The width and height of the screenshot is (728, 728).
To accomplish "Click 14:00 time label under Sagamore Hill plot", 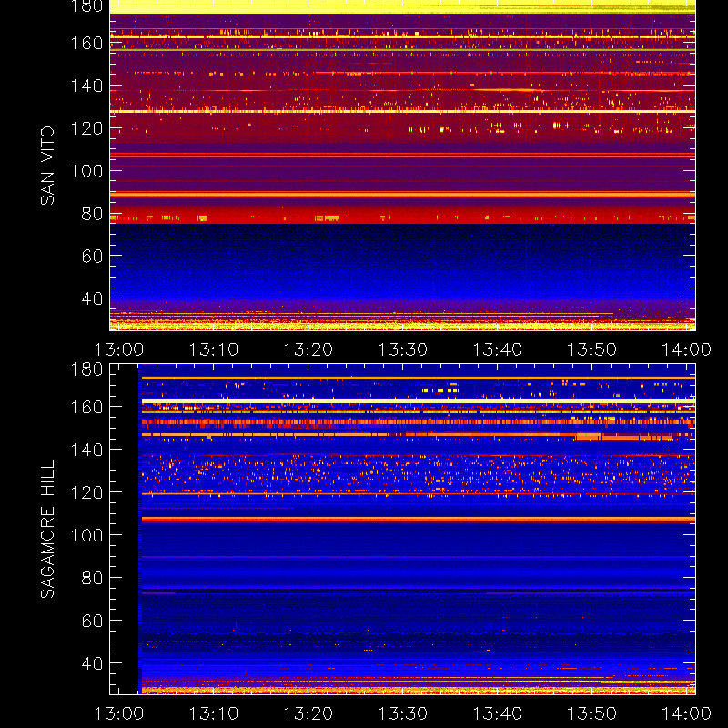I will pyautogui.click(x=686, y=713).
